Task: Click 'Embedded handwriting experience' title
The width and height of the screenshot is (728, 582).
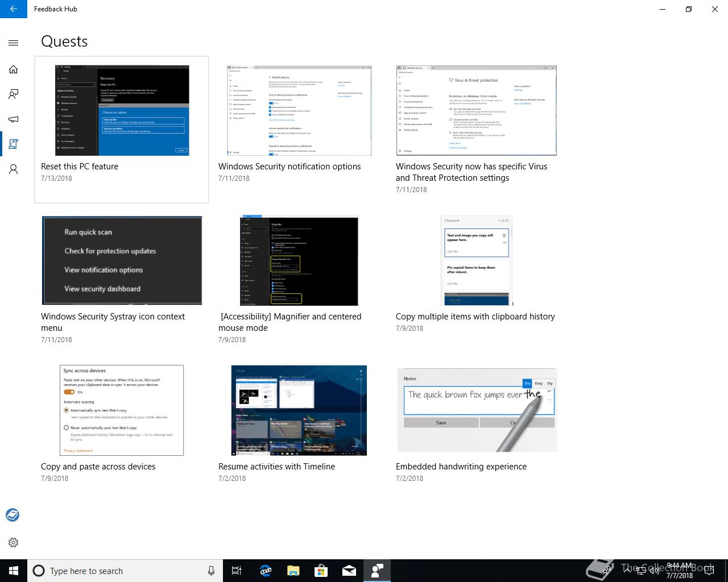Action: pos(461,467)
